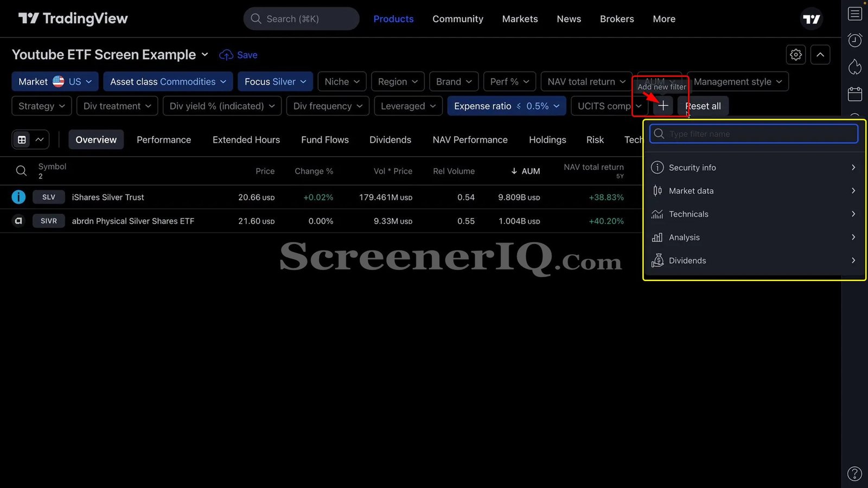This screenshot has height=488, width=868.
Task: Open the Perf % filter dropdown
Action: (x=509, y=81)
